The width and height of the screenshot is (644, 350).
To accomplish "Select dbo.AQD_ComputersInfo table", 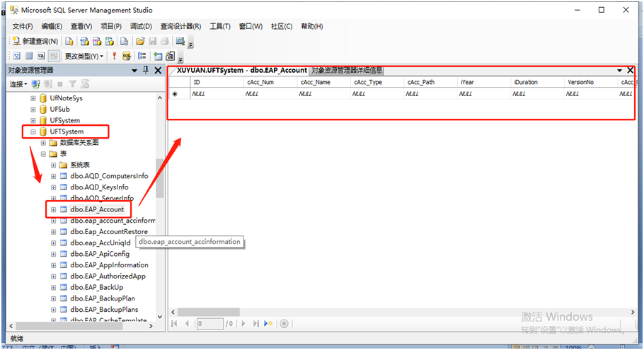I will click(109, 176).
